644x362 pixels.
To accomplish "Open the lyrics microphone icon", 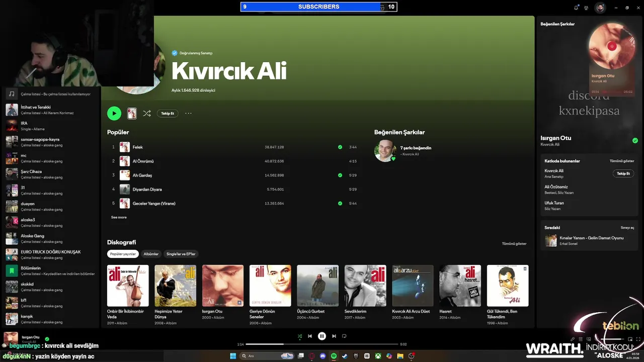I will pos(573,339).
